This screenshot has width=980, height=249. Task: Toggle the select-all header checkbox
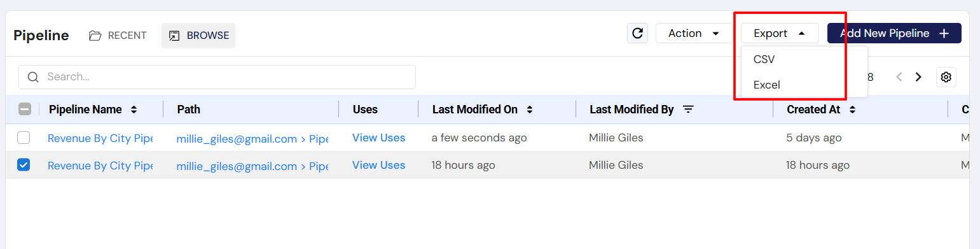coord(24,110)
